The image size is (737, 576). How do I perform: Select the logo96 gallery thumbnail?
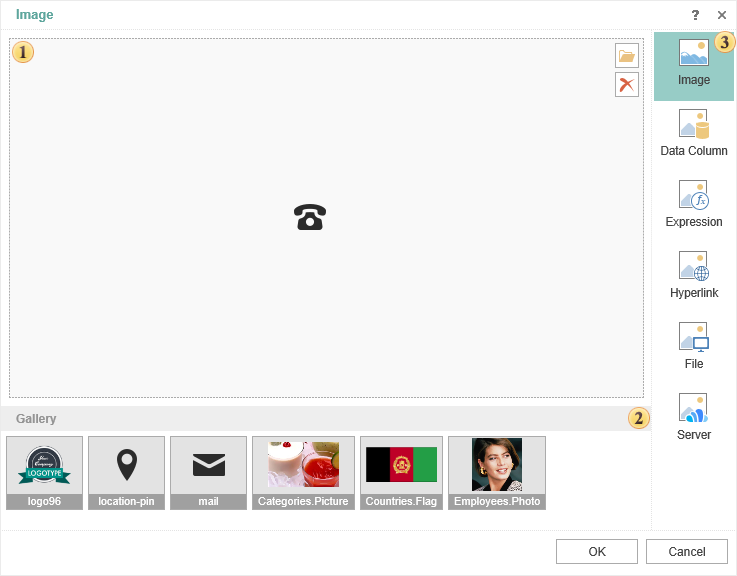point(44,472)
